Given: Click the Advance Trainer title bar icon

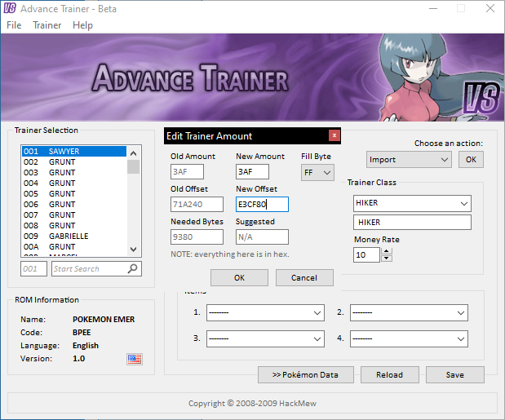Looking at the screenshot, I should (x=11, y=8).
